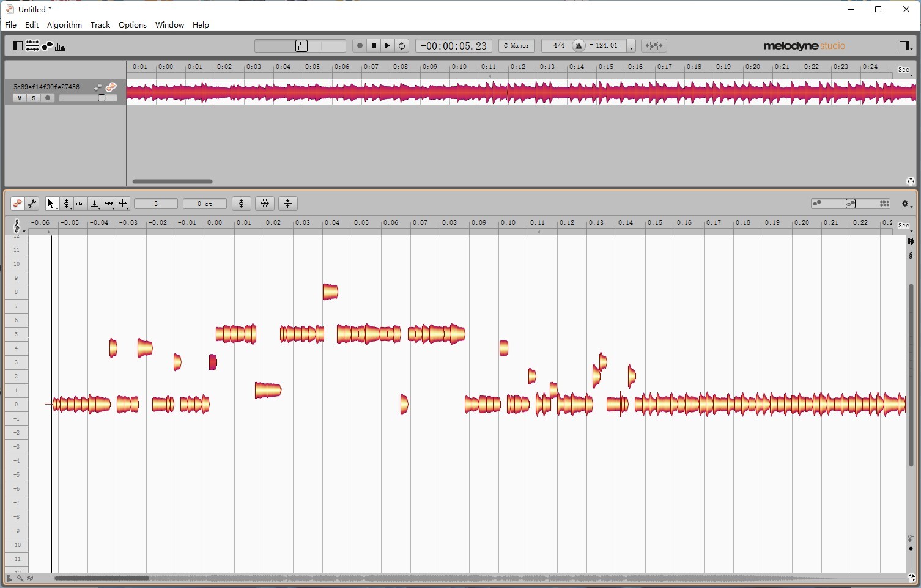The height and width of the screenshot is (588, 921).
Task: Select the Main arrow tool
Action: coord(51,204)
